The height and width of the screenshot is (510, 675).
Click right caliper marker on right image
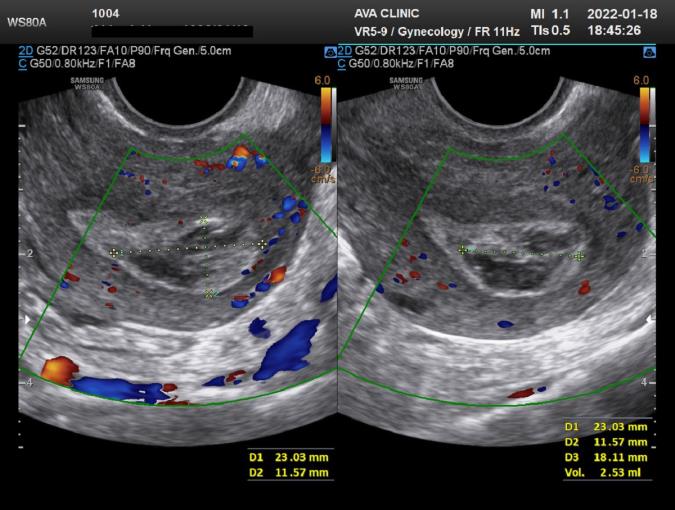pyautogui.click(x=579, y=256)
